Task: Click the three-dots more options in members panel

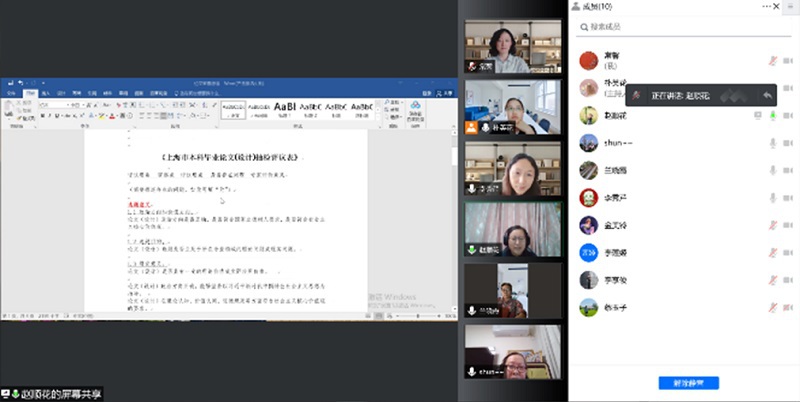Action: tap(766, 7)
